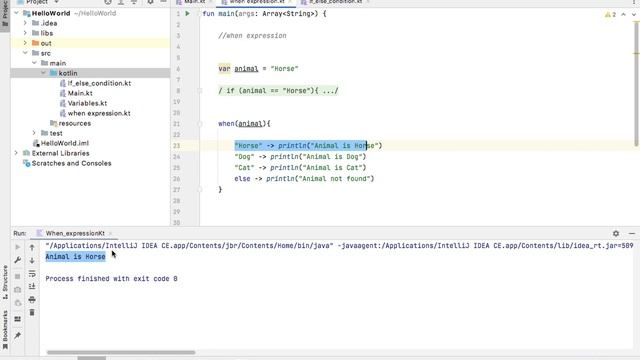Go down the stack trace arrow

[32, 260]
